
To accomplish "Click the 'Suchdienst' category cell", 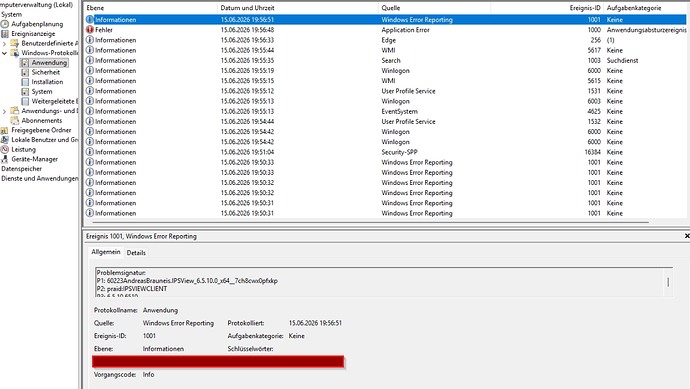I will tap(622, 60).
